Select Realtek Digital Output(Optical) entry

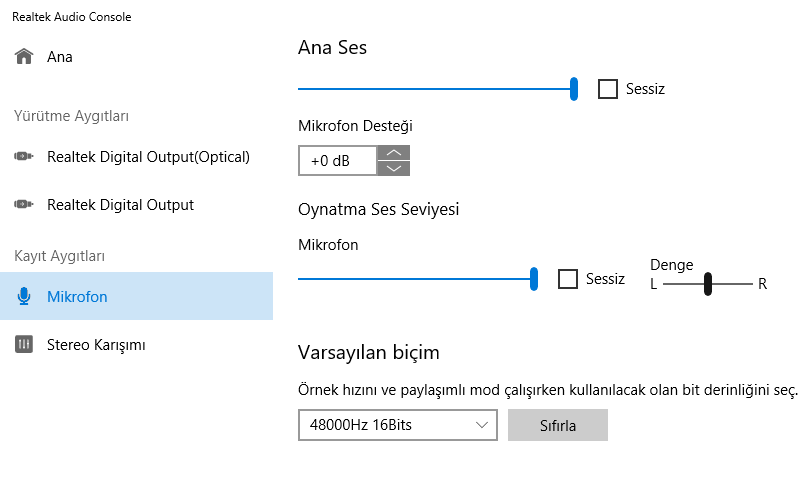148,157
